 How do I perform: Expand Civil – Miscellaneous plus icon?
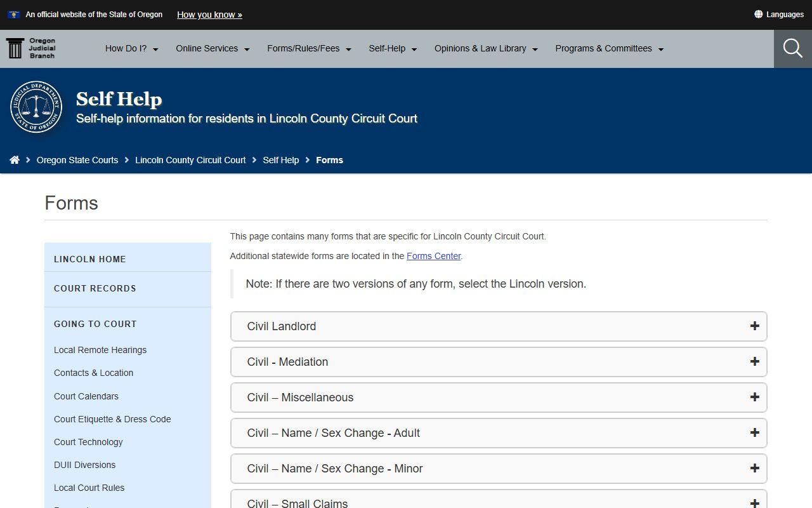coord(754,398)
